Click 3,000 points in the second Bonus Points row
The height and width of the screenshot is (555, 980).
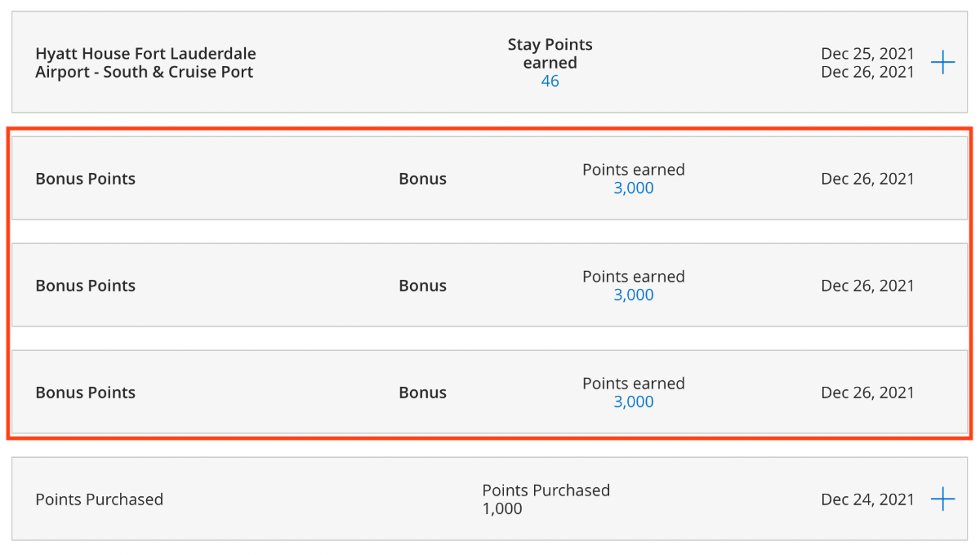634,295
